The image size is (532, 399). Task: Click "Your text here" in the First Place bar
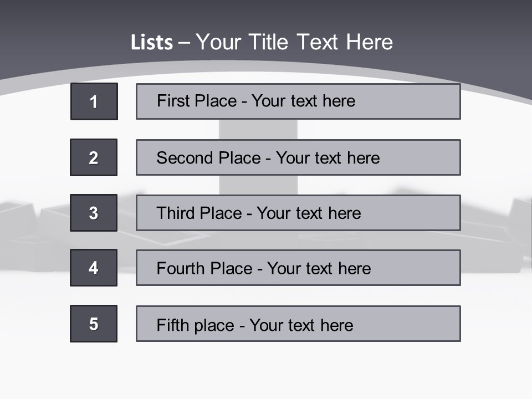click(x=303, y=101)
